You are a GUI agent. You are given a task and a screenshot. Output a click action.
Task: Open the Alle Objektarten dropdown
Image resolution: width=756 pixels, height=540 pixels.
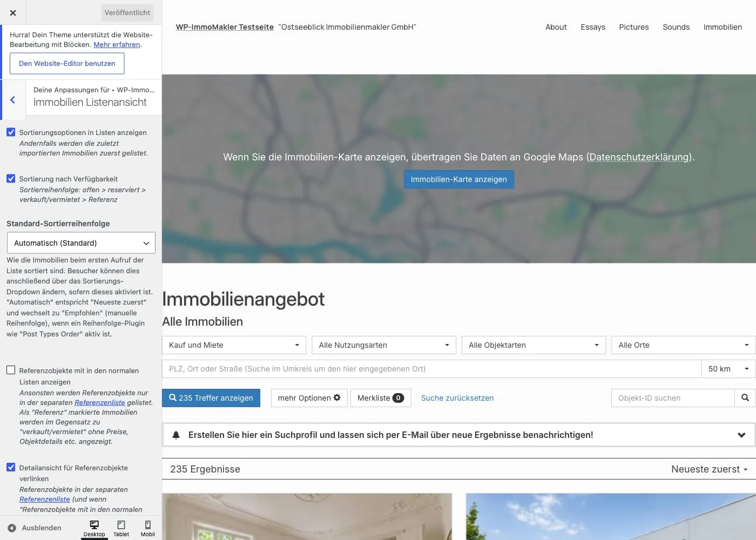[x=534, y=345]
